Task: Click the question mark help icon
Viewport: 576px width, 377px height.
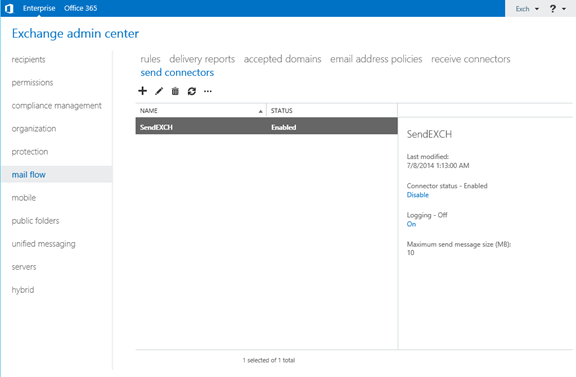Action: [x=553, y=8]
